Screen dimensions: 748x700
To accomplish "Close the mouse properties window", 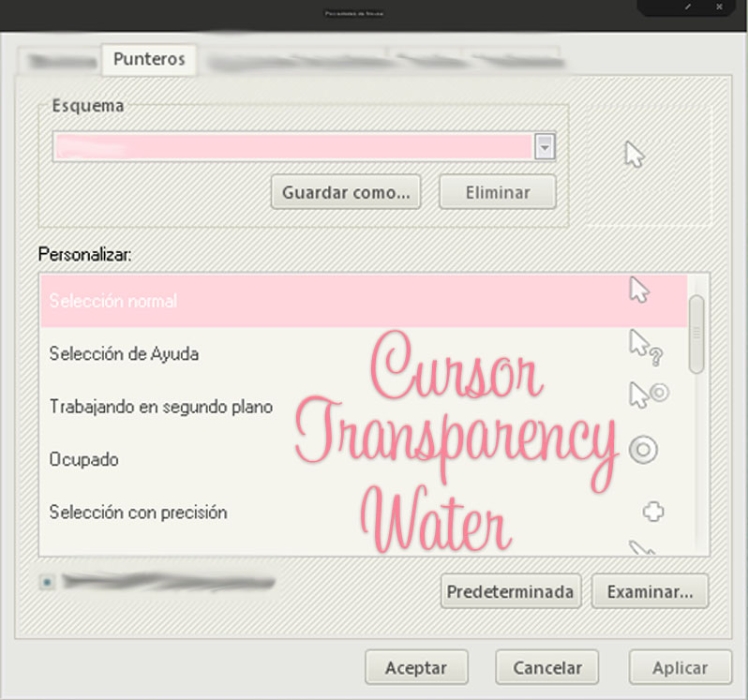I will [x=719, y=7].
